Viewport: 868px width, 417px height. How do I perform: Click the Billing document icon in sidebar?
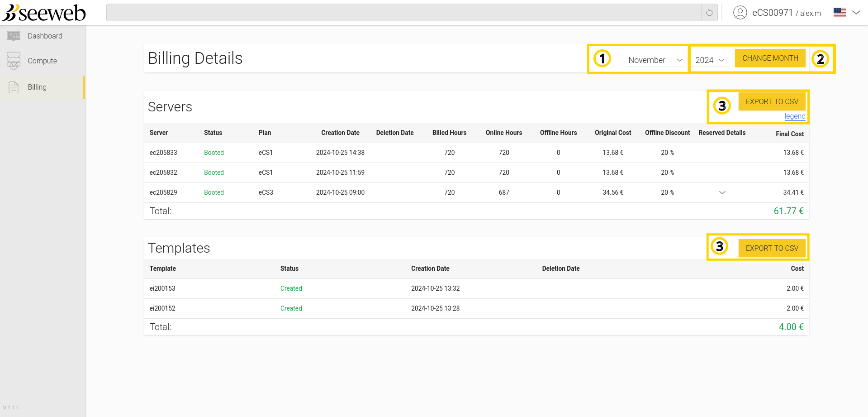[x=14, y=87]
